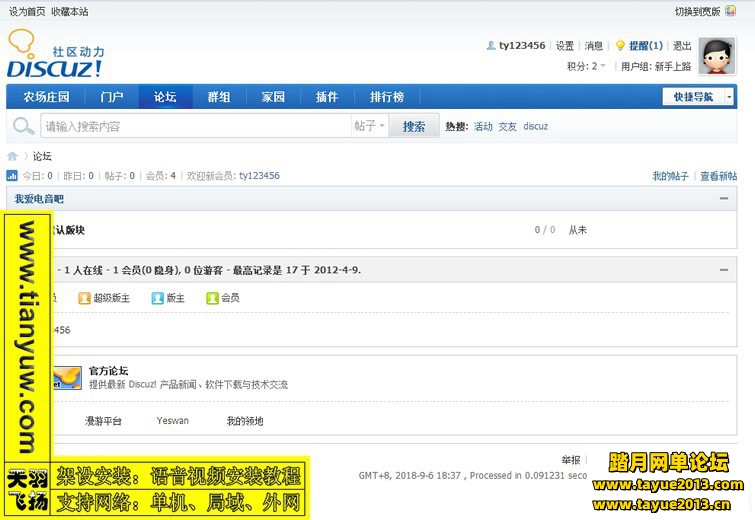Click the Yeswan link
The image size is (755, 520).
click(172, 421)
